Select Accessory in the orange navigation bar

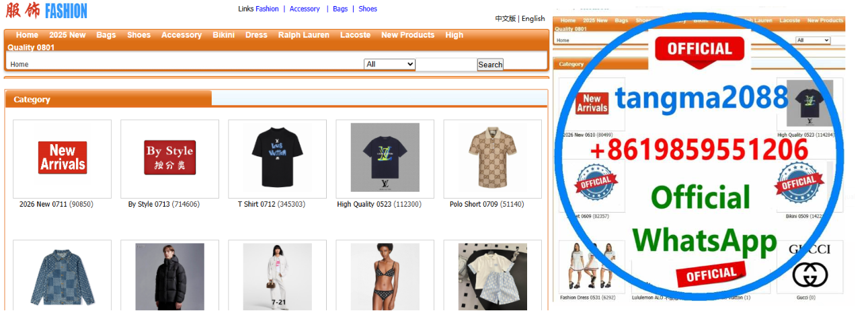coord(182,35)
